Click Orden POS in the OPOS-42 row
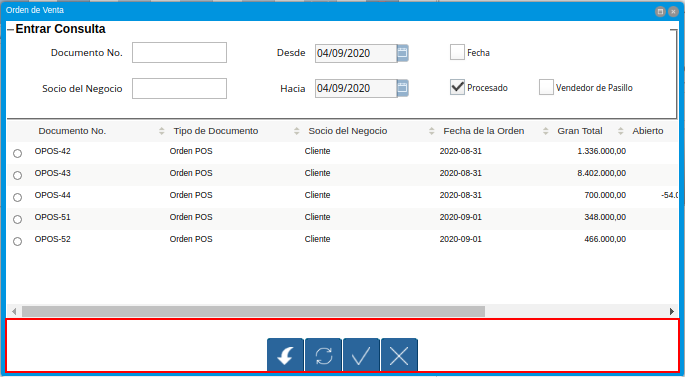Viewport: 685px width, 377px height. 191,151
